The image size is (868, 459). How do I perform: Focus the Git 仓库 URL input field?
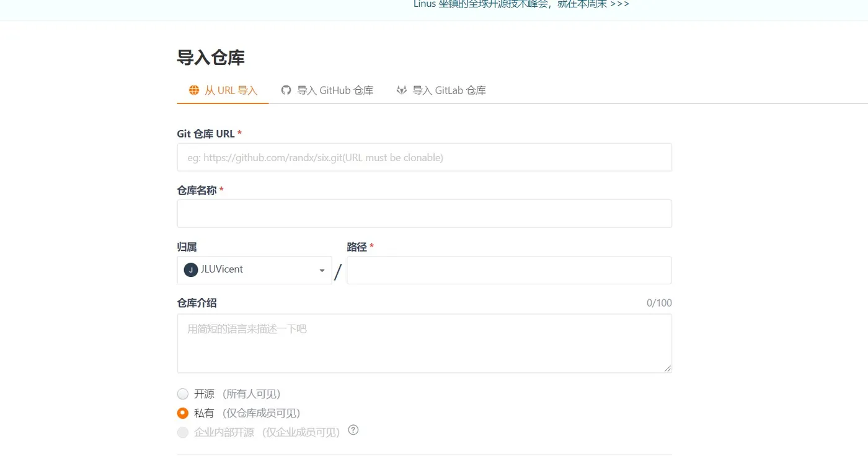(x=425, y=157)
